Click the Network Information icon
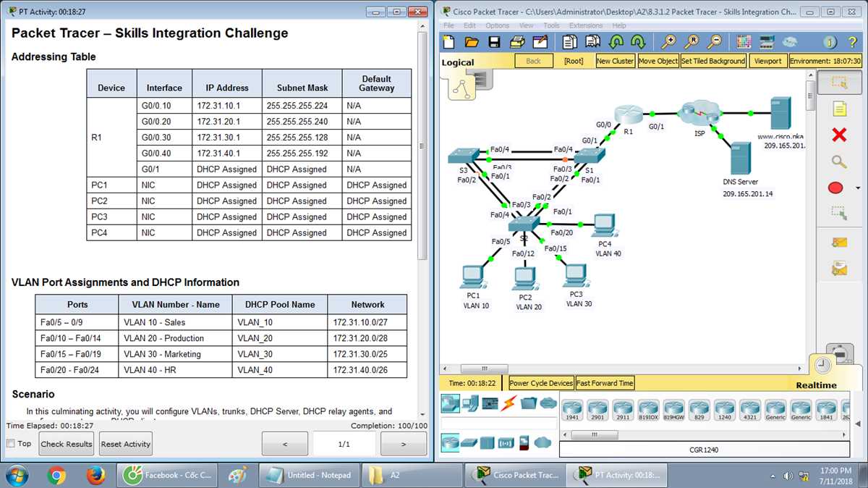This screenshot has width=868, height=488. click(x=830, y=42)
